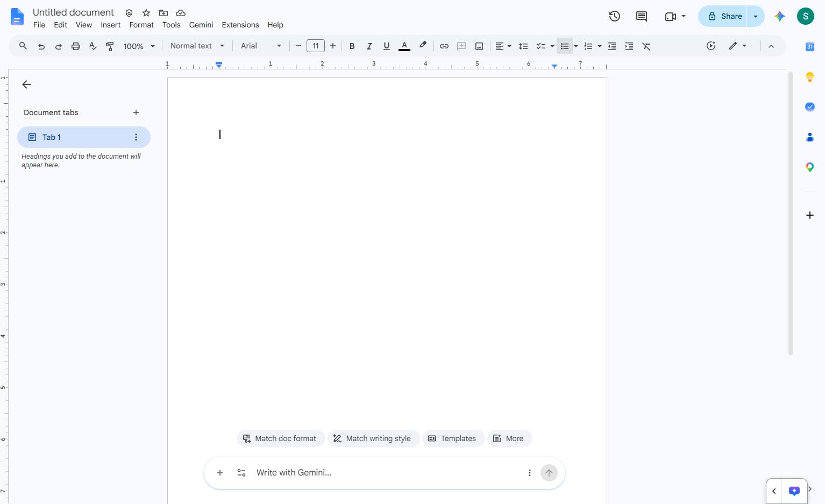Toggle italic formatting
Image resolution: width=825 pixels, height=504 pixels.
pos(369,46)
